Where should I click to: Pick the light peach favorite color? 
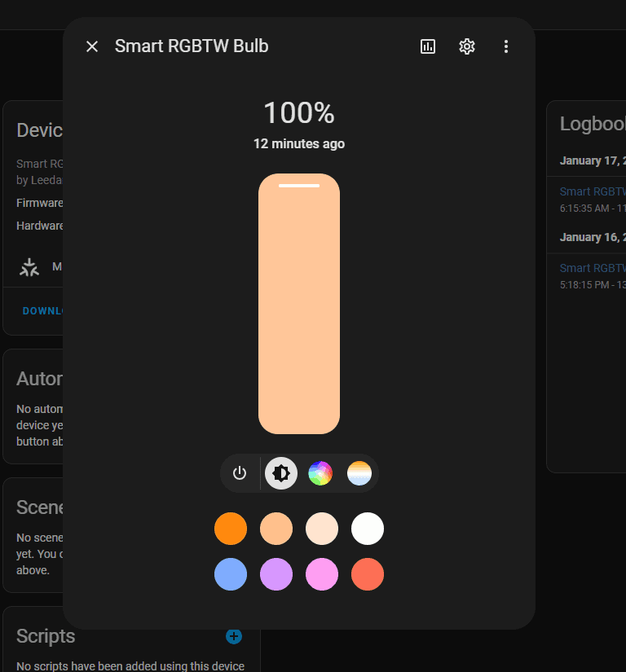[276, 529]
